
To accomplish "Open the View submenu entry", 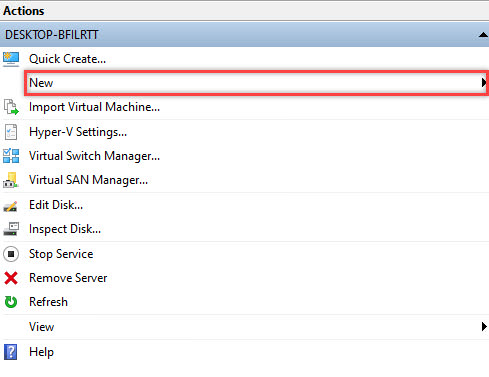I will (245, 327).
